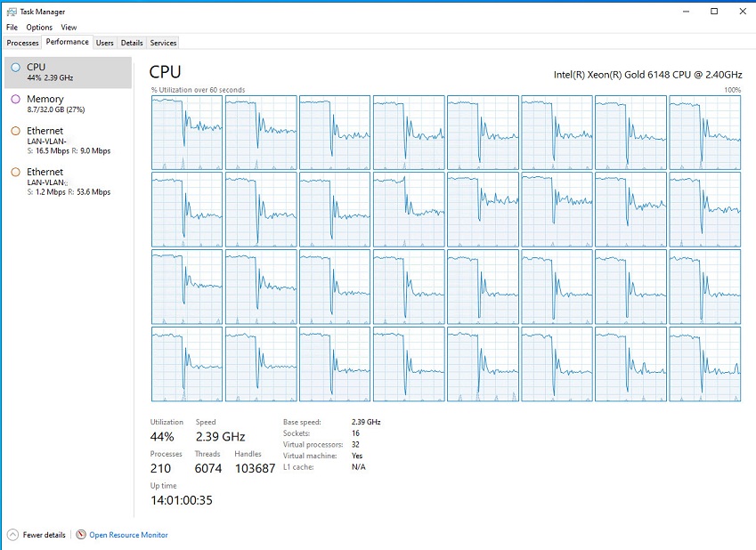Open the File menu
756x550 pixels.
pyautogui.click(x=12, y=28)
